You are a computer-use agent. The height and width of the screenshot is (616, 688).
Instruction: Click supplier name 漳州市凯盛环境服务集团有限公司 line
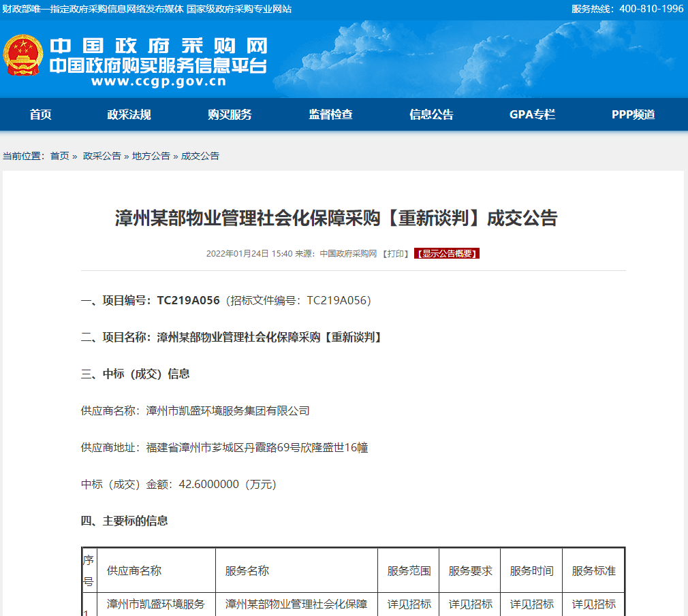pos(196,411)
